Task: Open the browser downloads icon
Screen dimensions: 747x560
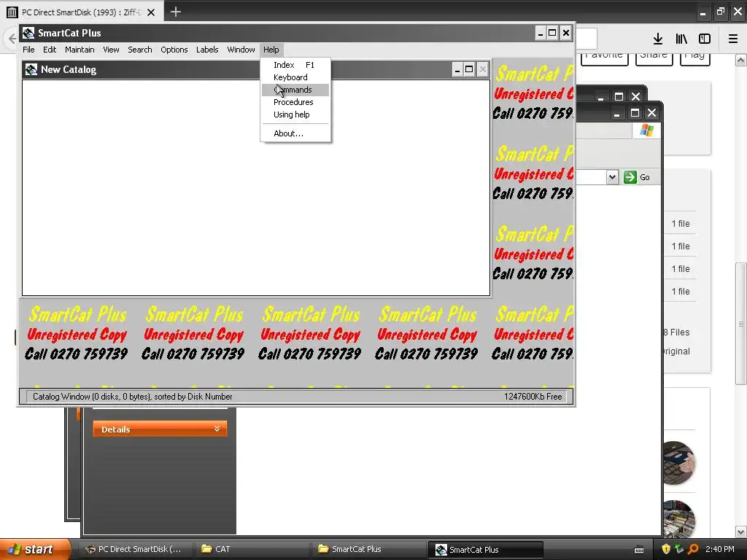Action: (x=658, y=39)
